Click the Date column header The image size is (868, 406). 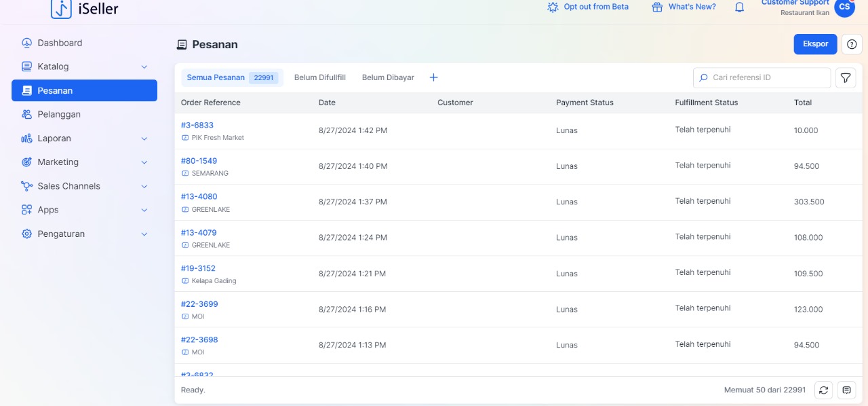coord(327,103)
